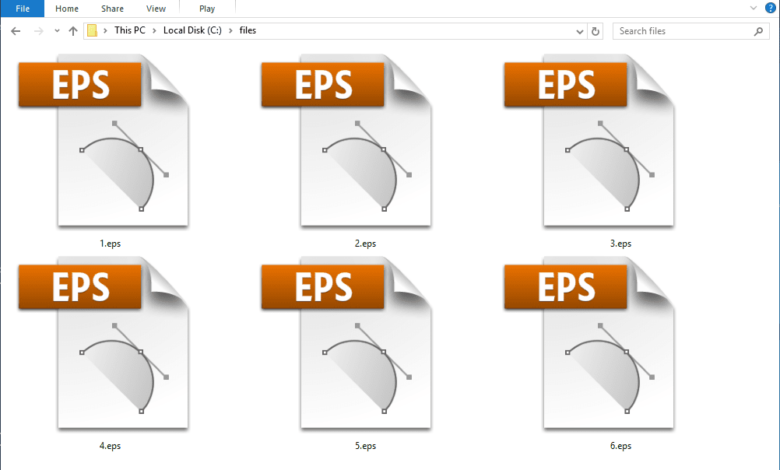Viewport: 780px width, 470px height.
Task: Click the 6.eps file icon
Action: point(588,343)
